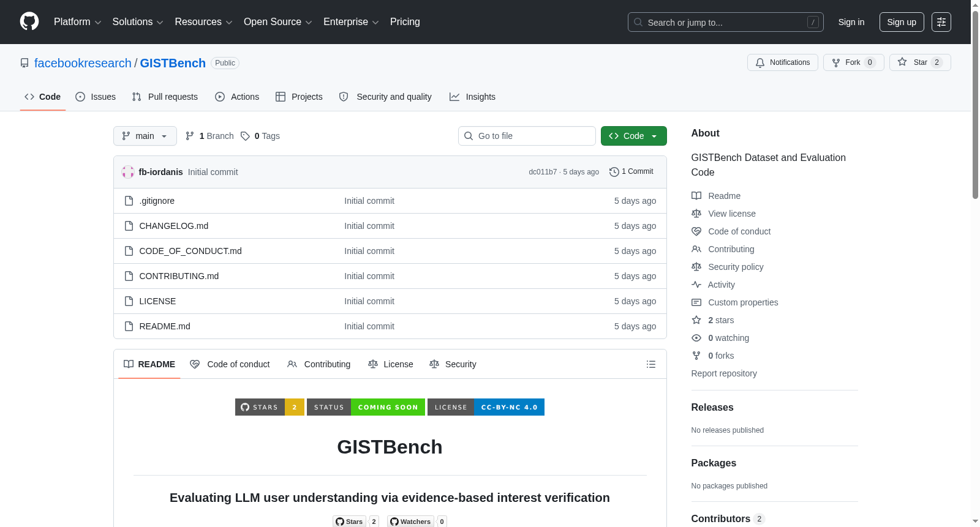Click Report repository link
This screenshot has width=980, height=527.
[x=724, y=373]
